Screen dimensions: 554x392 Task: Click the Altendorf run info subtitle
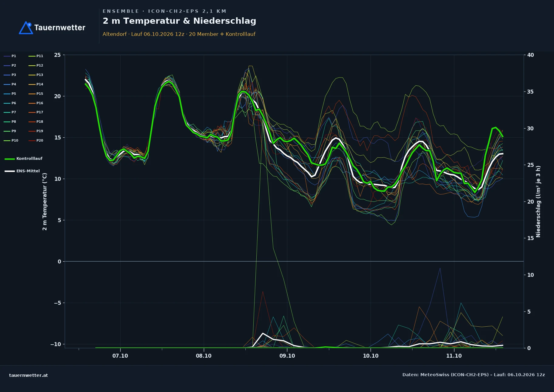(179, 34)
